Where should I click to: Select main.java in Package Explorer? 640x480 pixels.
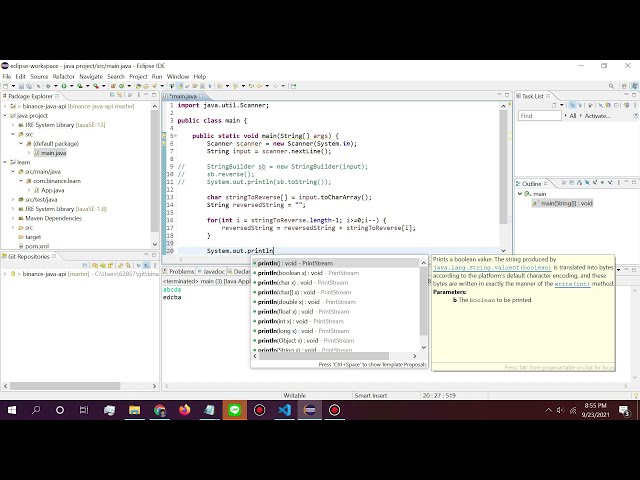click(53, 153)
